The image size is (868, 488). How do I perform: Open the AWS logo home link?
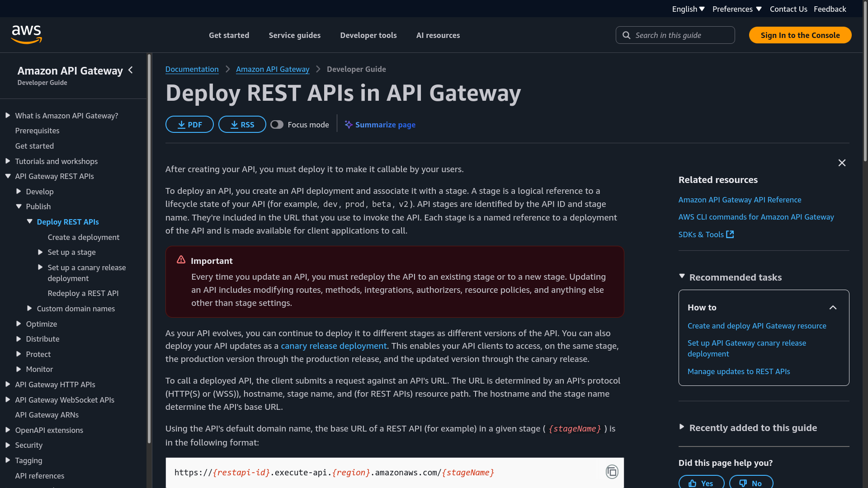tap(26, 35)
